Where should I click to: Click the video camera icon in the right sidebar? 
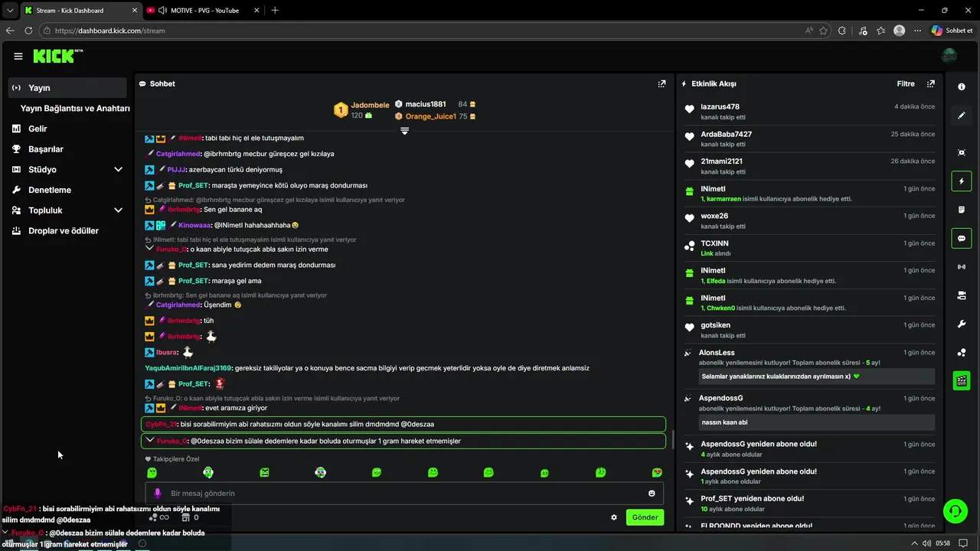point(962,295)
